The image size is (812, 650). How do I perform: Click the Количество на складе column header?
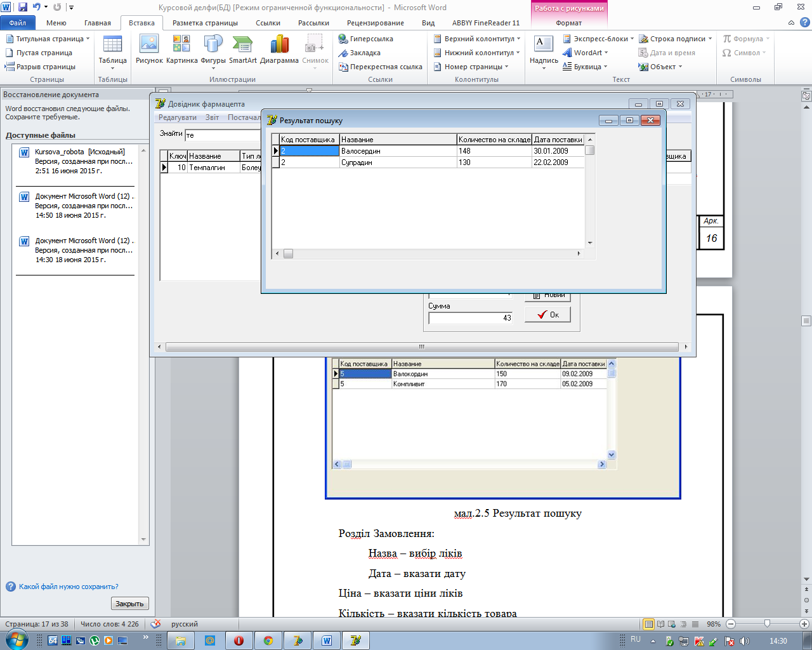(494, 140)
